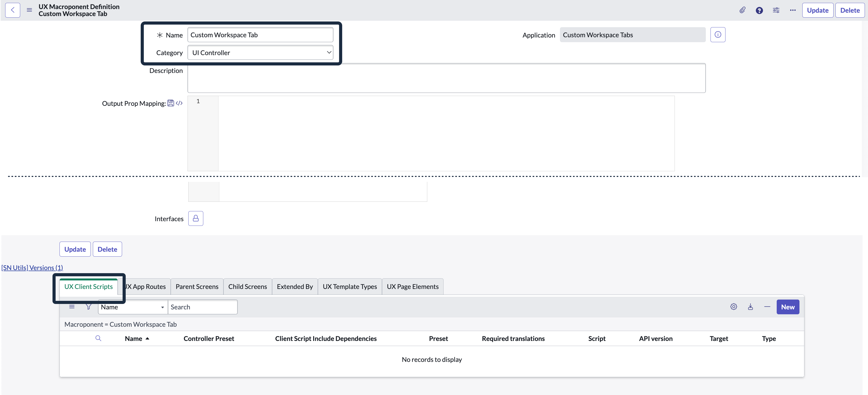Select the UX Template Types tab
The width and height of the screenshot is (868, 395).
349,286
